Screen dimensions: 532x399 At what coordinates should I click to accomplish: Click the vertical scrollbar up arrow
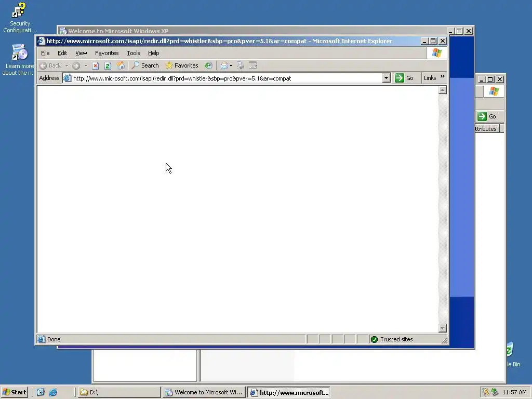[442, 90]
